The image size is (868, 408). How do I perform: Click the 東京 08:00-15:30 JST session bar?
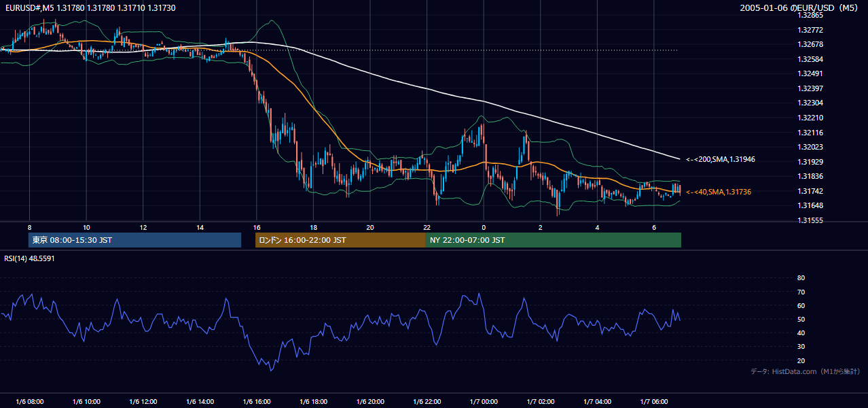(x=134, y=240)
